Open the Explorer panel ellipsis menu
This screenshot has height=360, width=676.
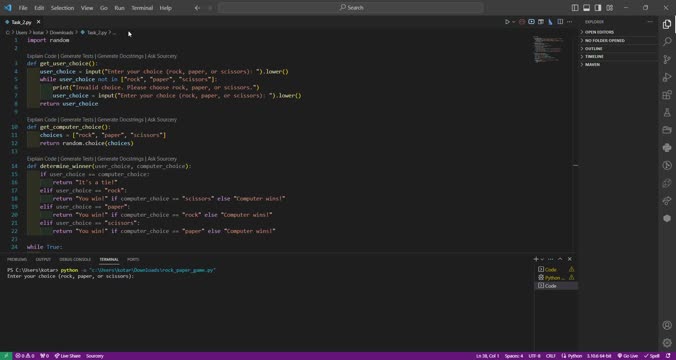coord(650,22)
